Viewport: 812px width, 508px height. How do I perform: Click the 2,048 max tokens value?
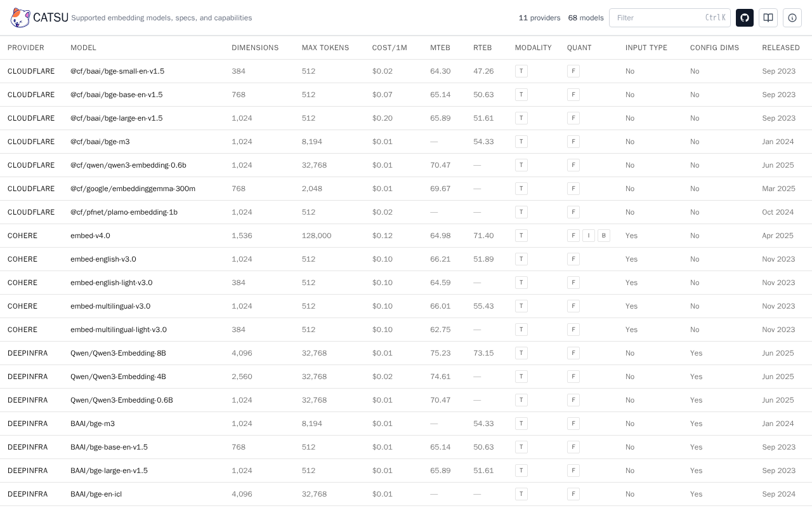[312, 189]
